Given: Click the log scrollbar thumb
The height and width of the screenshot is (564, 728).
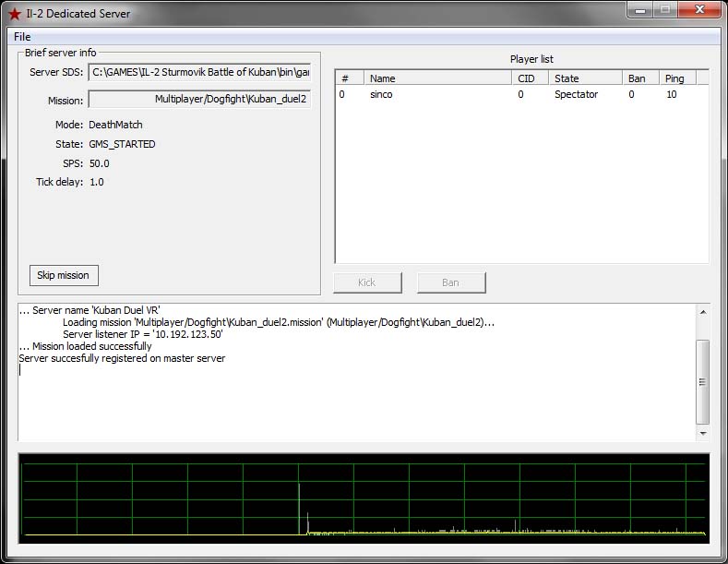Looking at the screenshot, I should click(703, 382).
